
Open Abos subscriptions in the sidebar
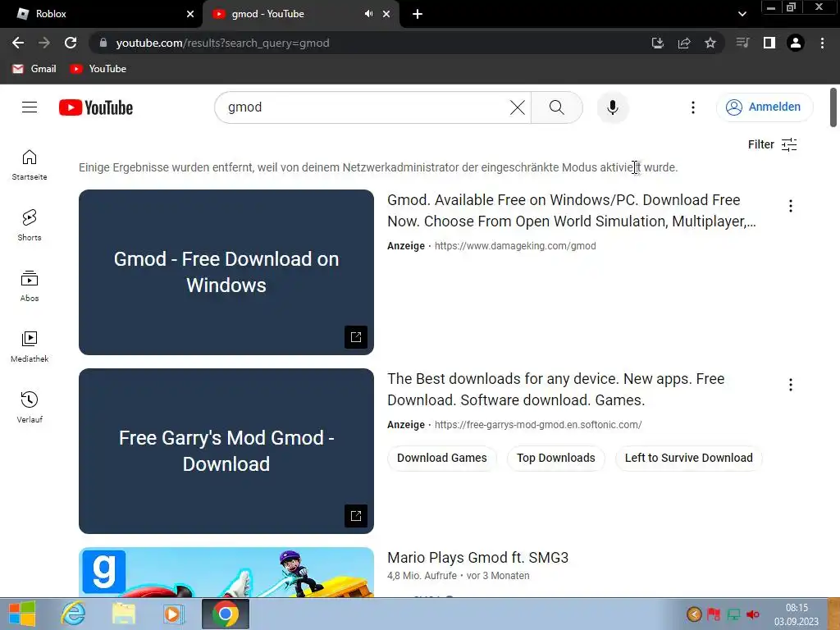click(30, 286)
